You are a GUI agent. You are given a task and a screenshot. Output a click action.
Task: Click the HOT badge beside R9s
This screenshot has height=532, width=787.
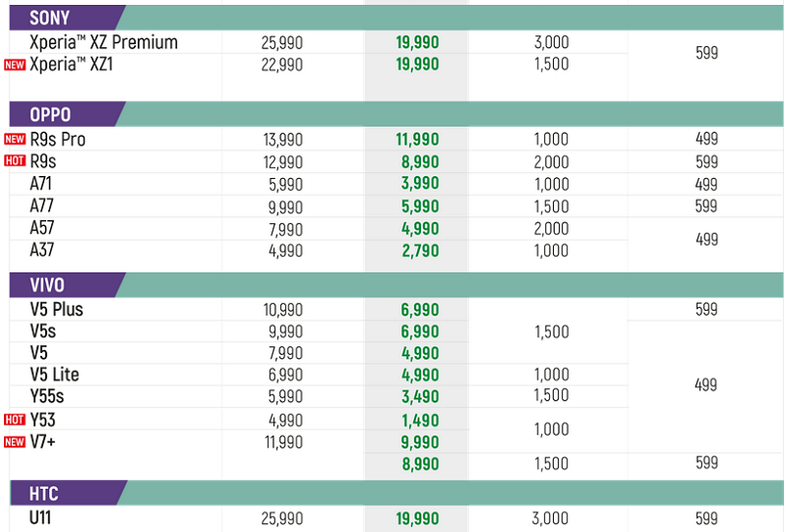point(15,160)
